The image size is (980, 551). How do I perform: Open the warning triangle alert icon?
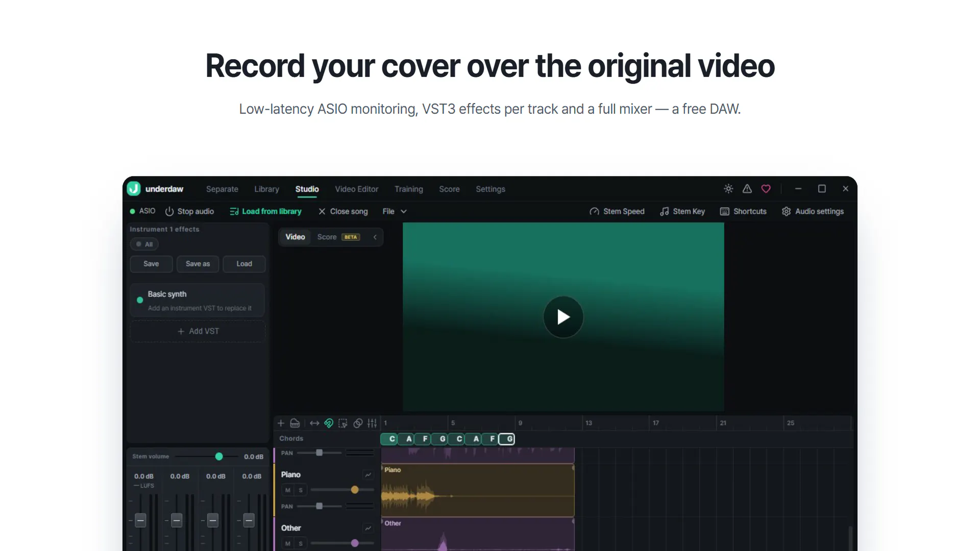(747, 189)
